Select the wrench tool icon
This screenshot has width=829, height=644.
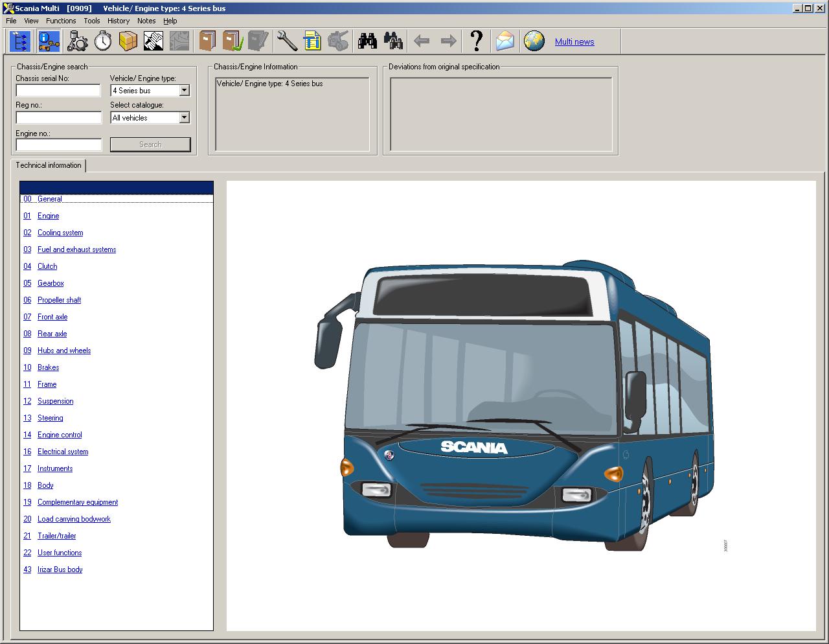click(286, 41)
